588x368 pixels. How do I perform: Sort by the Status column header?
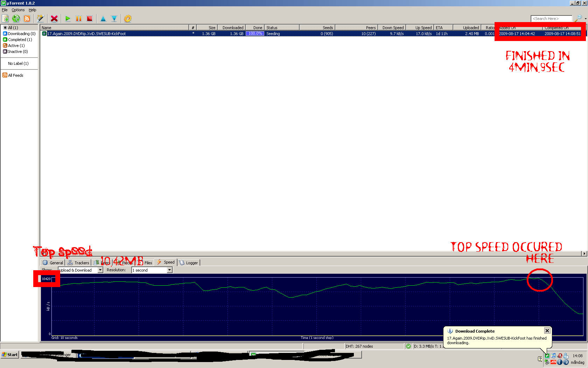coord(282,28)
